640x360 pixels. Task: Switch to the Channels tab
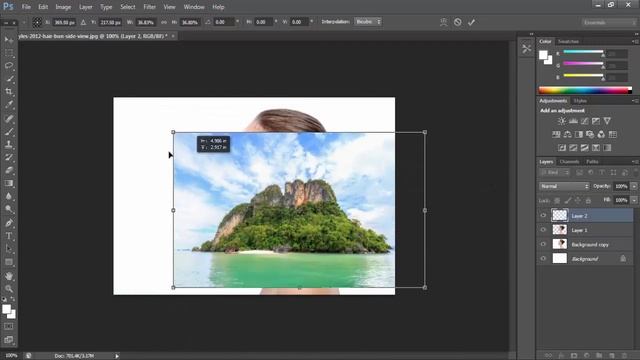[569, 162]
